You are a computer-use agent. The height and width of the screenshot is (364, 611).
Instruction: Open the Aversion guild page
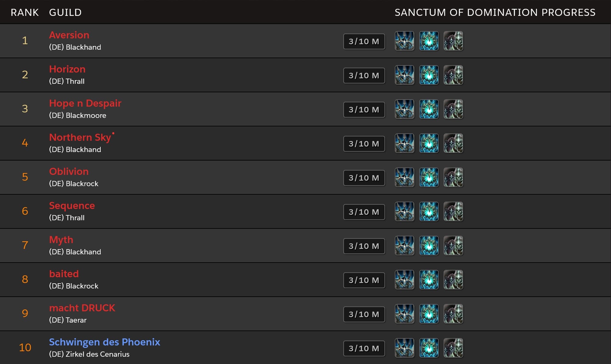tap(69, 35)
